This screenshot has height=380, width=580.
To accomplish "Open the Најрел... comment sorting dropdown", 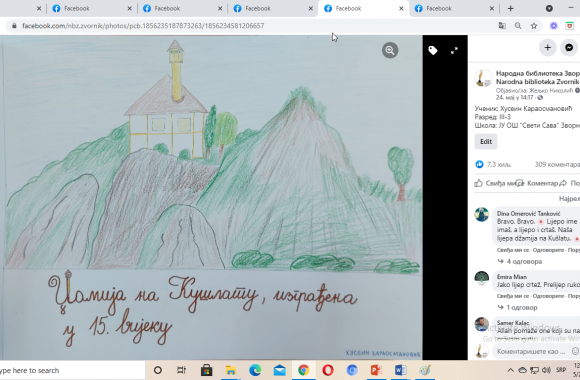I will pos(569,199).
